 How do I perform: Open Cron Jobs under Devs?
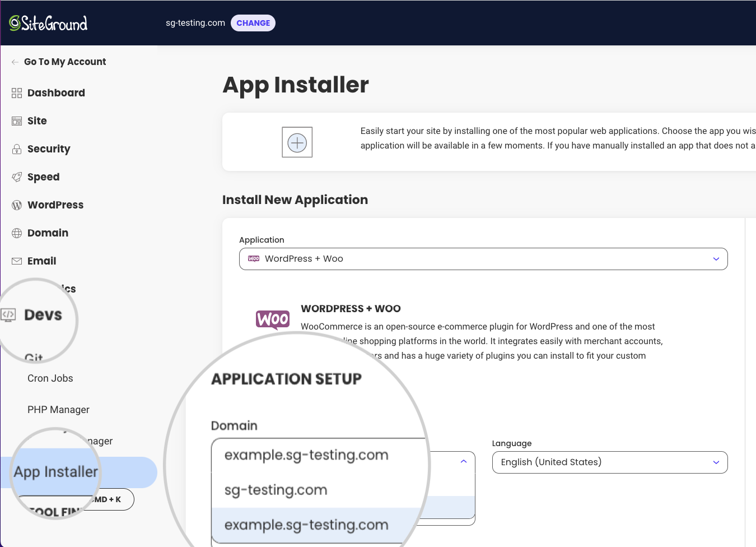[x=50, y=378]
